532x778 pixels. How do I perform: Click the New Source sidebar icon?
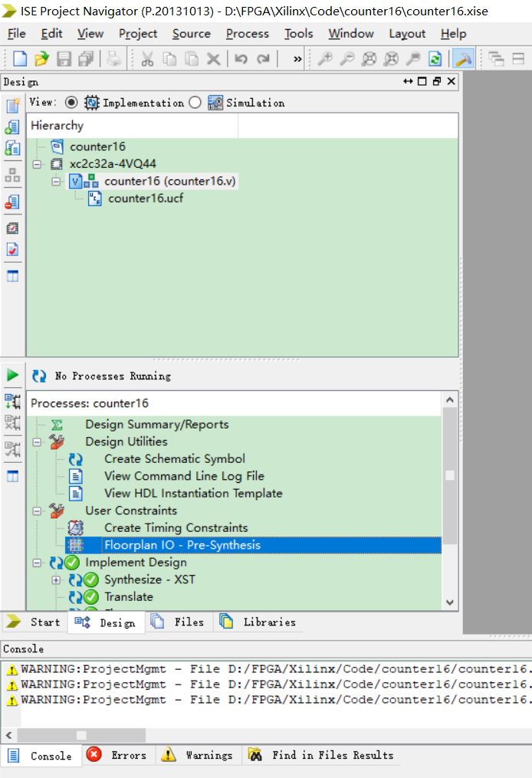coord(12,105)
